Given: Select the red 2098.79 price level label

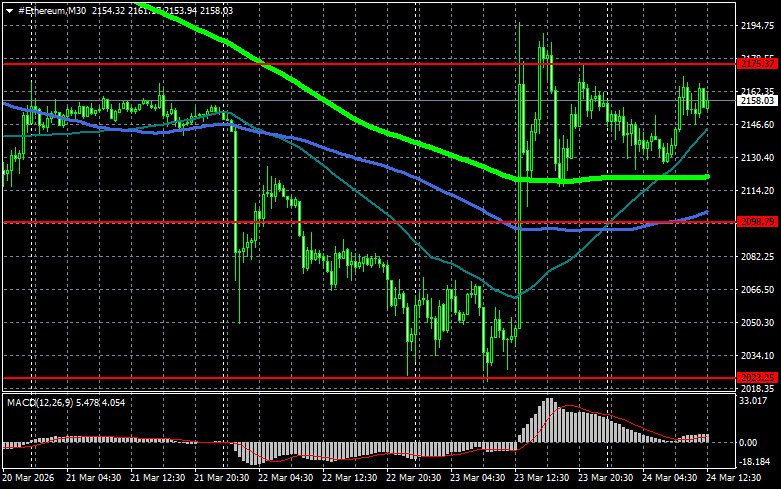Looking at the screenshot, I should pyautogui.click(x=757, y=222).
